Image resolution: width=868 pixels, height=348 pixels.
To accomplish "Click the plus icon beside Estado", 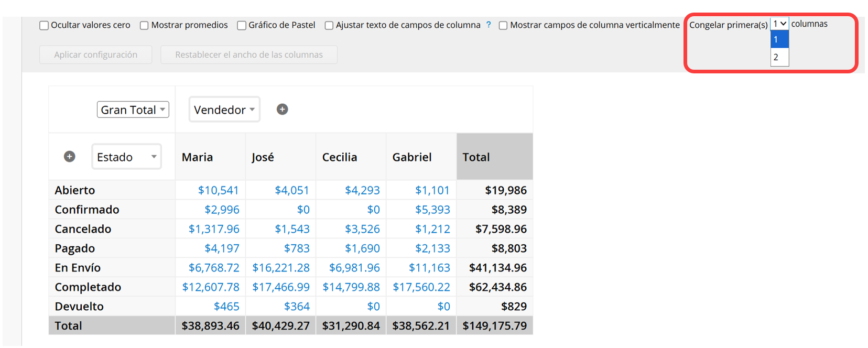I will (x=69, y=156).
